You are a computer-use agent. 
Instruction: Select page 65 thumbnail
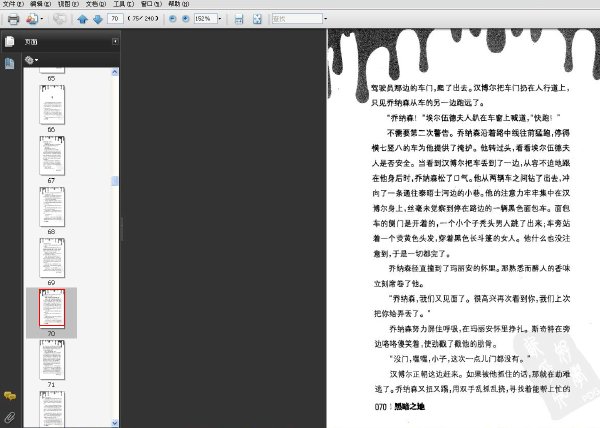tap(52, 70)
